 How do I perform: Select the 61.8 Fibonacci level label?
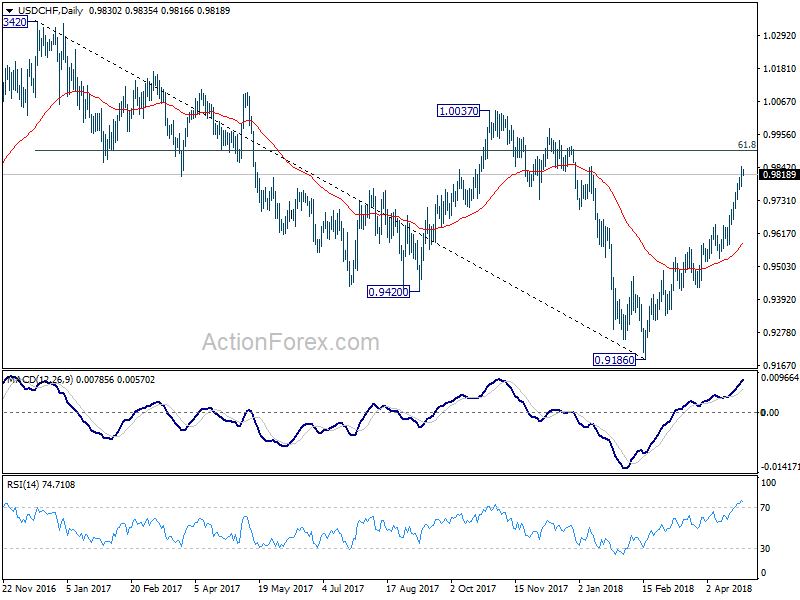[x=746, y=145]
